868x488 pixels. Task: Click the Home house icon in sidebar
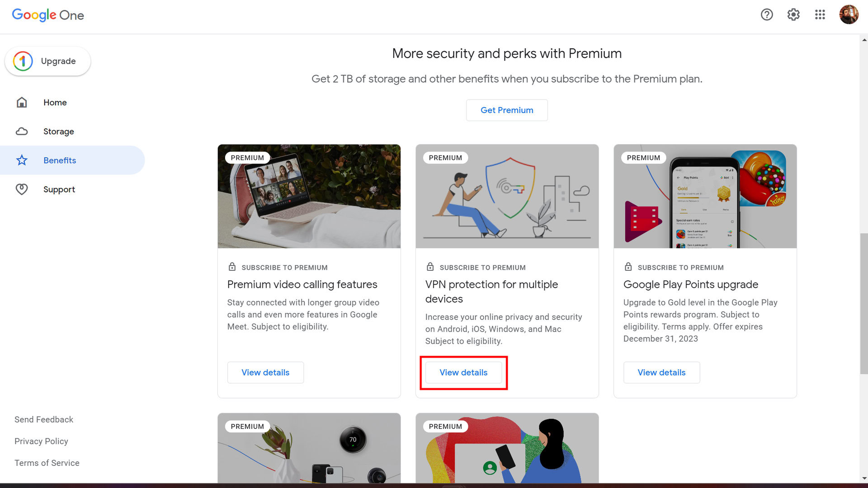22,103
